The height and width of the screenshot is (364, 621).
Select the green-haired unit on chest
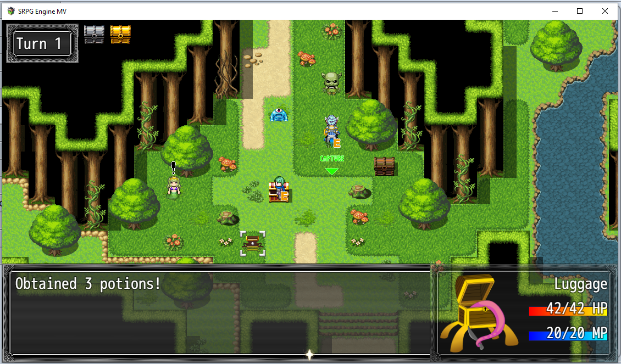pyautogui.click(x=279, y=189)
